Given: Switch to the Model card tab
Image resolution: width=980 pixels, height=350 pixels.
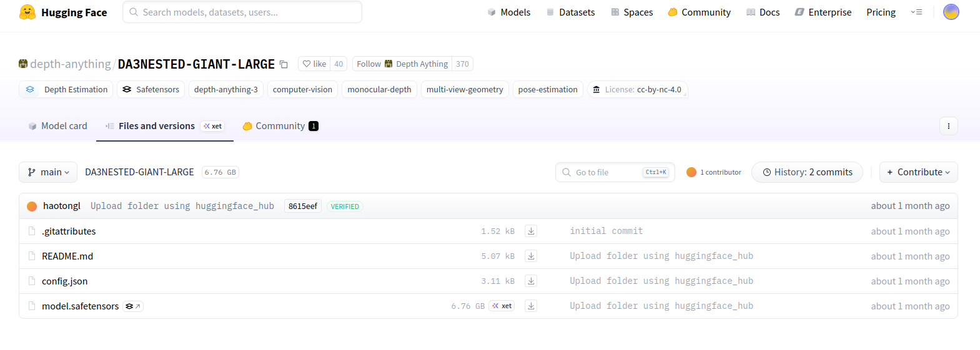Looking at the screenshot, I should [57, 126].
